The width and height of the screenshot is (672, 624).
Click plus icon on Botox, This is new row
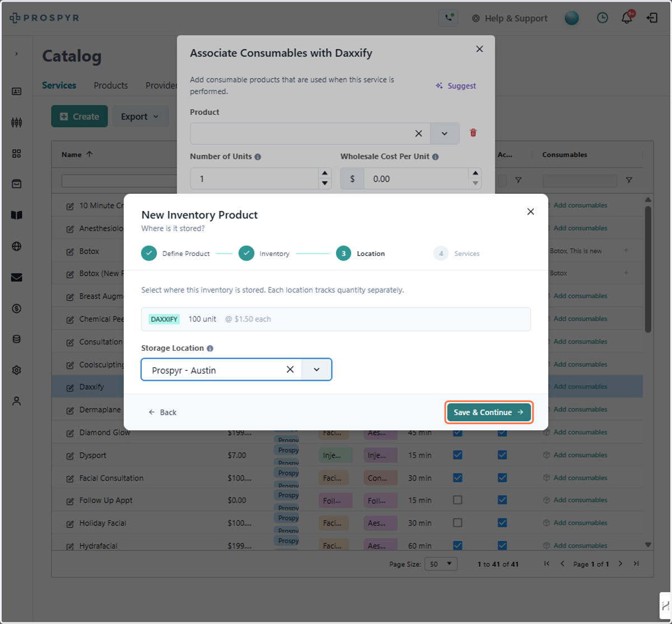pyautogui.click(x=626, y=250)
